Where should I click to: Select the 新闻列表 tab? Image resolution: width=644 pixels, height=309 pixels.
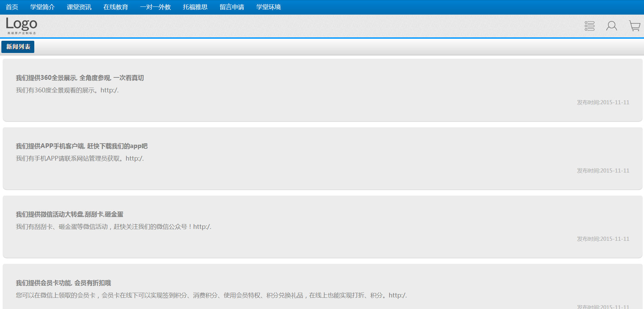pyautogui.click(x=18, y=47)
